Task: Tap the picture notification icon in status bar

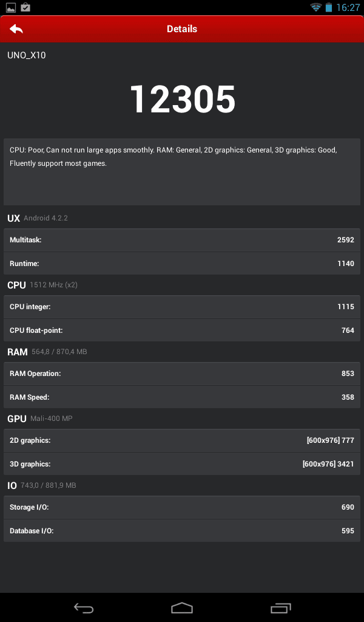Action: click(11, 7)
